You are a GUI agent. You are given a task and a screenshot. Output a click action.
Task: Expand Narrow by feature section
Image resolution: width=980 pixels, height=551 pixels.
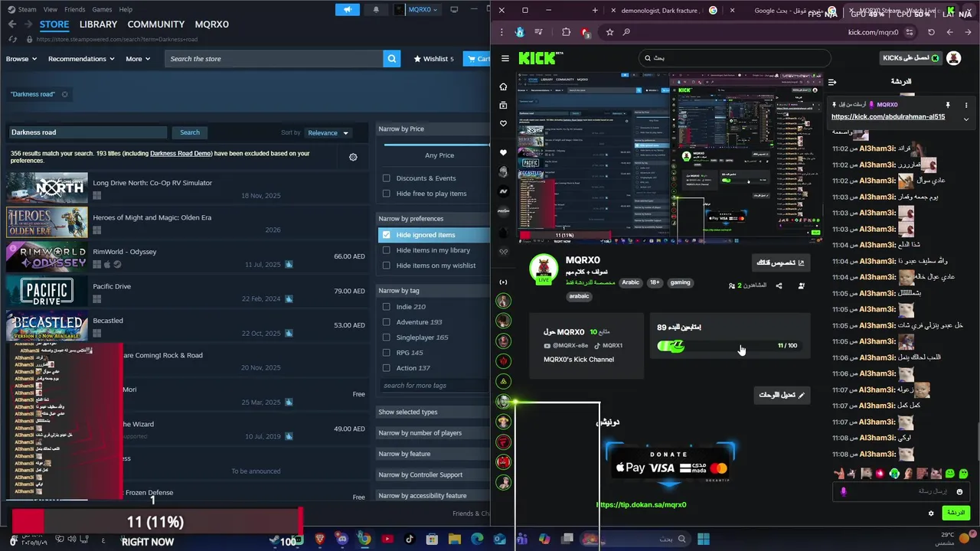[x=433, y=454]
